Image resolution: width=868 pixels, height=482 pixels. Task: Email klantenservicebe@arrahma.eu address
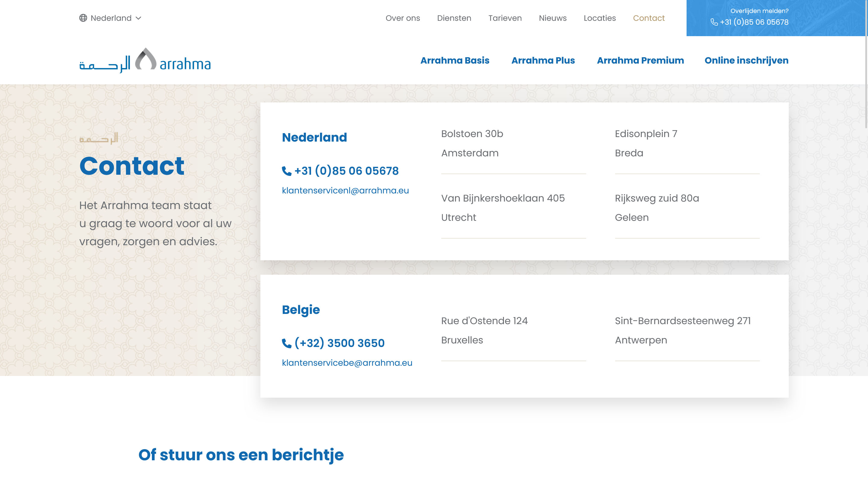click(x=347, y=363)
